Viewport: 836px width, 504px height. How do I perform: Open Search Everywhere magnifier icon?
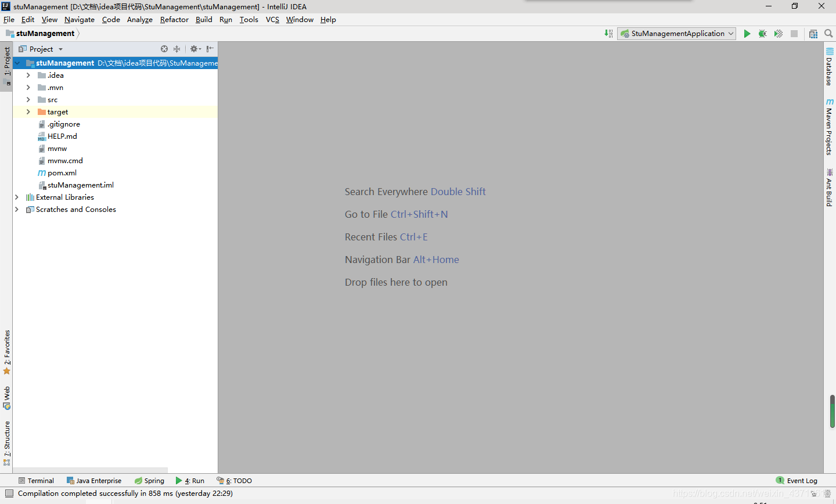pyautogui.click(x=828, y=34)
